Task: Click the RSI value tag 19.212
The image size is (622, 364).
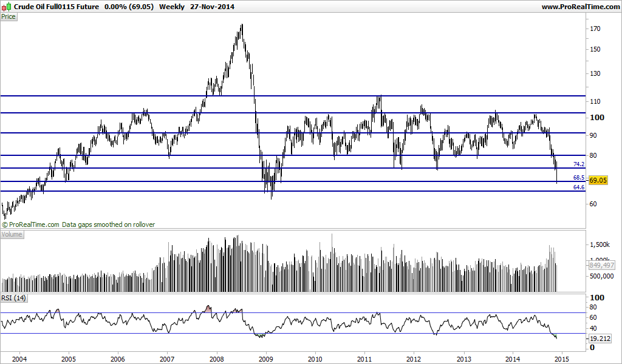Action: tap(600, 339)
